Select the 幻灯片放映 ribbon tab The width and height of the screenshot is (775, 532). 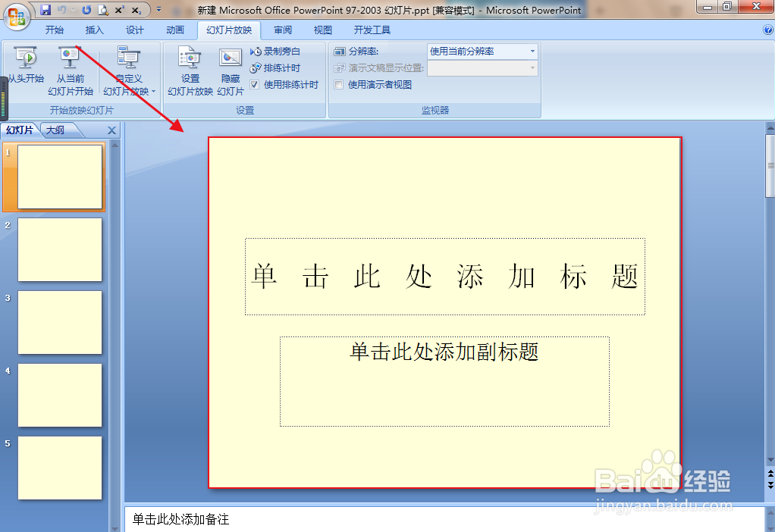[x=229, y=30]
